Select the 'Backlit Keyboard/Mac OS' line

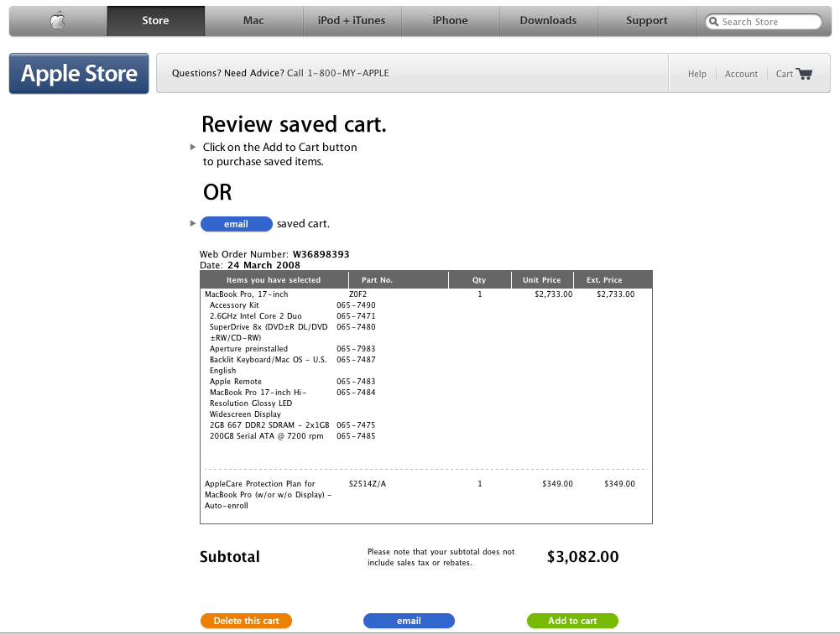268,365
